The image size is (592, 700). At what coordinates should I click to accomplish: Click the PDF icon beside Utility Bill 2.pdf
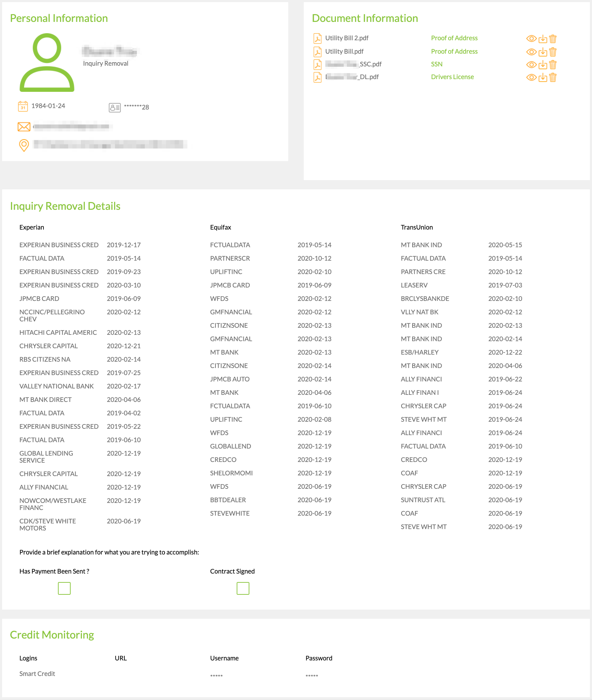(x=318, y=38)
